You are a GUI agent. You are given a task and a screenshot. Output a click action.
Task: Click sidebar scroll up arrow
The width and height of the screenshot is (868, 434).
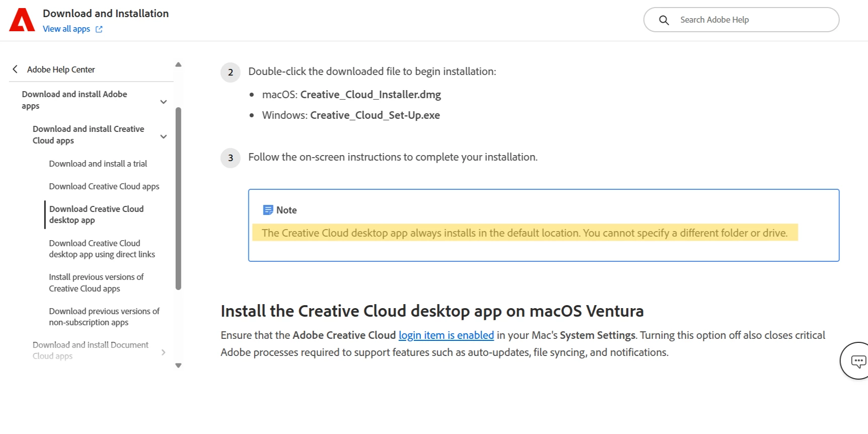[178, 64]
